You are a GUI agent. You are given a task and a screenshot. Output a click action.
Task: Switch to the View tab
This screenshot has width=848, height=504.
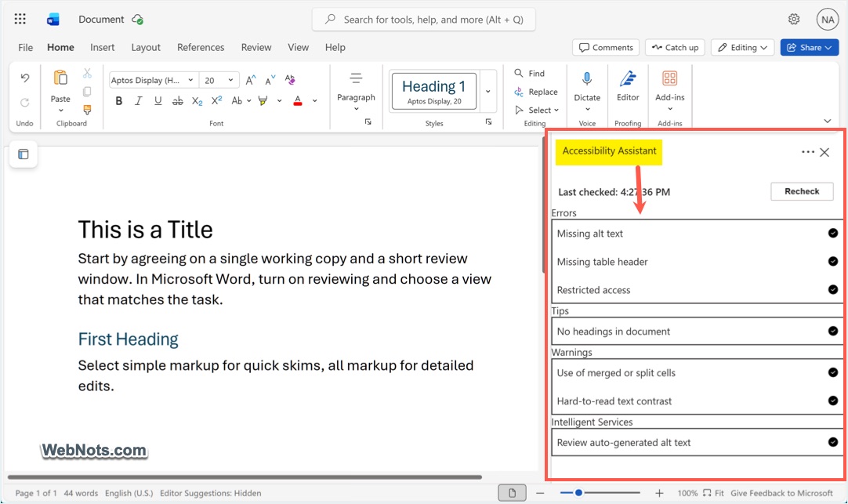click(x=298, y=48)
